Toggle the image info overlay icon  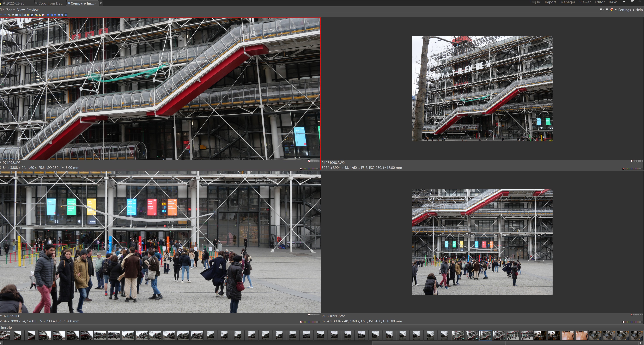click(x=32, y=15)
